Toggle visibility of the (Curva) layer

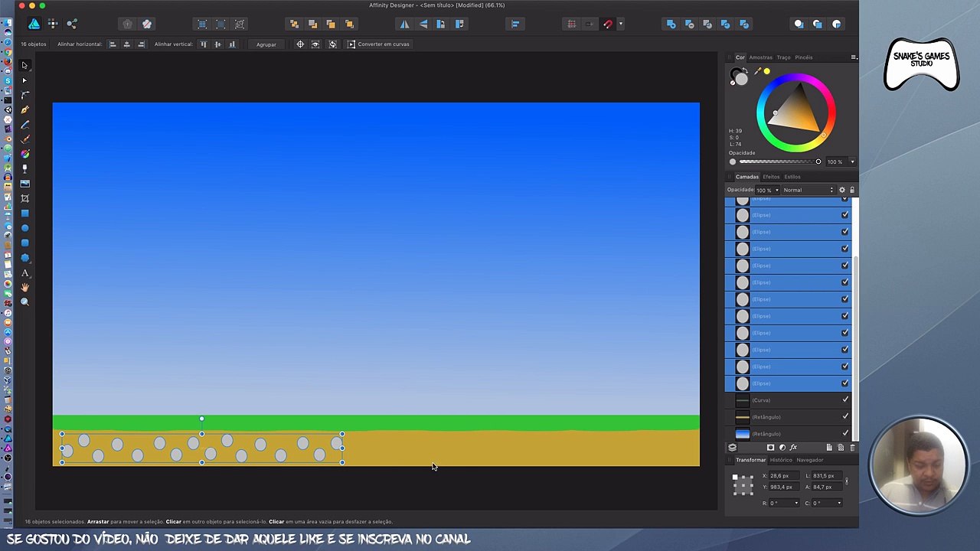845,400
